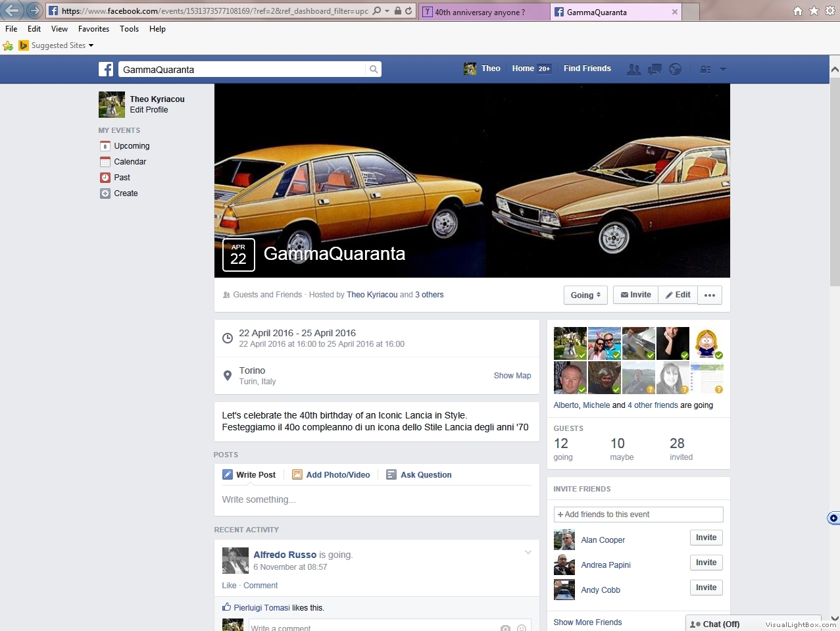Open the Friend Requests icon
The width and height of the screenshot is (840, 631).
[633, 69]
